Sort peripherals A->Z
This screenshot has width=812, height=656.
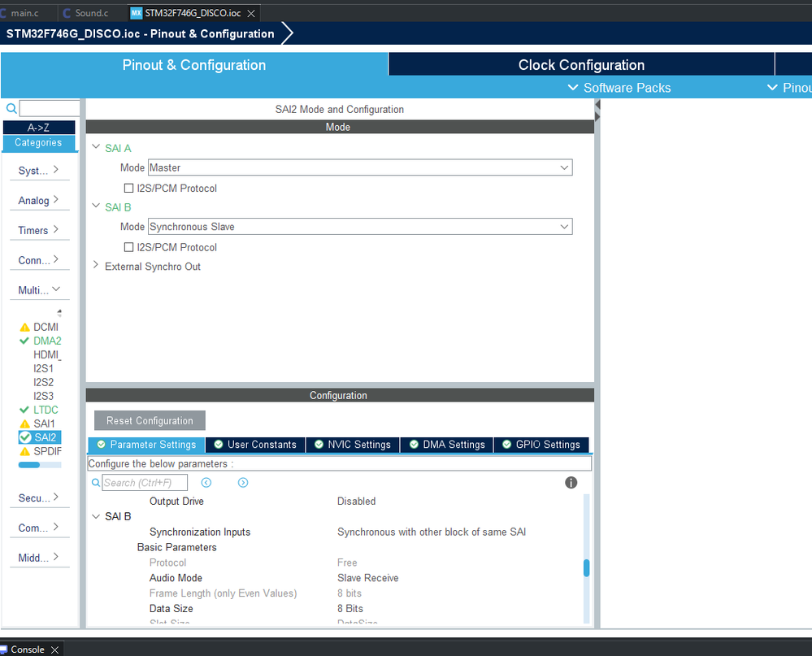[39, 128]
